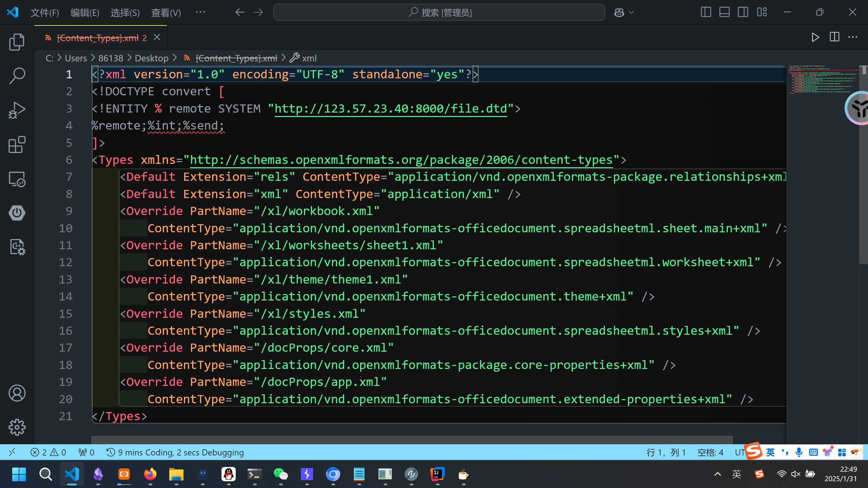Viewport: 868px width, 488px height.
Task: Open the Manage gear settings icon
Action: [x=17, y=427]
